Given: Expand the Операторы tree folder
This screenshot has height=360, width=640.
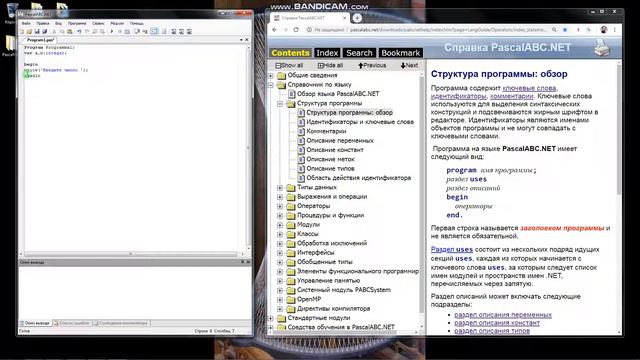Looking at the screenshot, I should [x=280, y=206].
